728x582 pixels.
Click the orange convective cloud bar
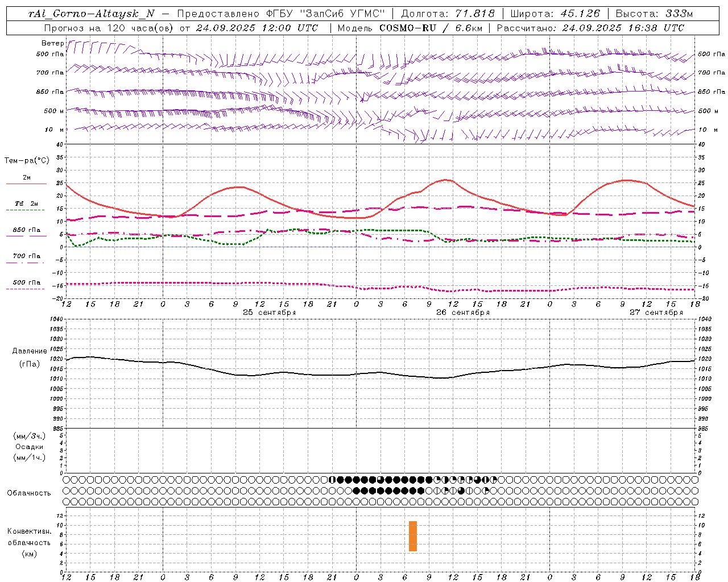pos(413,536)
